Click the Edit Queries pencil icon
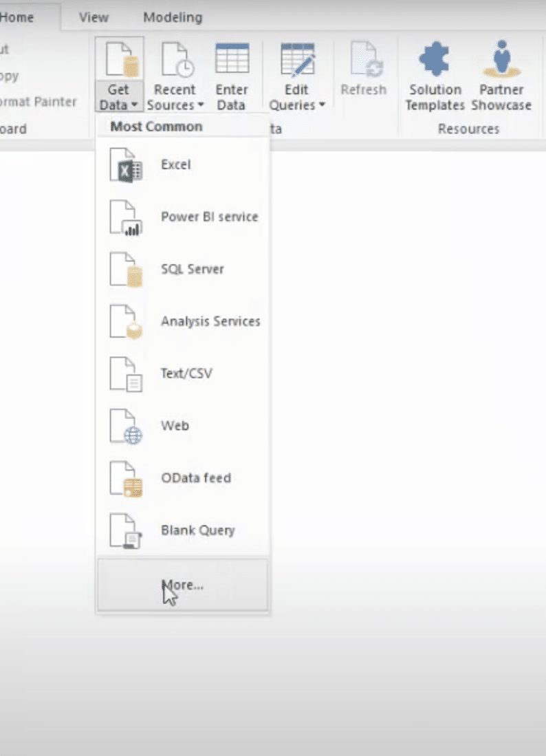Screen dimensions: 546x756 [297, 59]
